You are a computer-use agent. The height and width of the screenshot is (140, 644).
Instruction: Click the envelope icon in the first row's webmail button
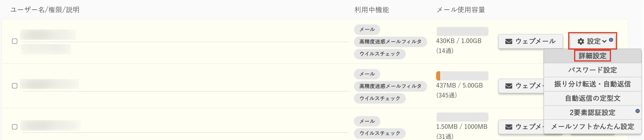[x=509, y=41]
